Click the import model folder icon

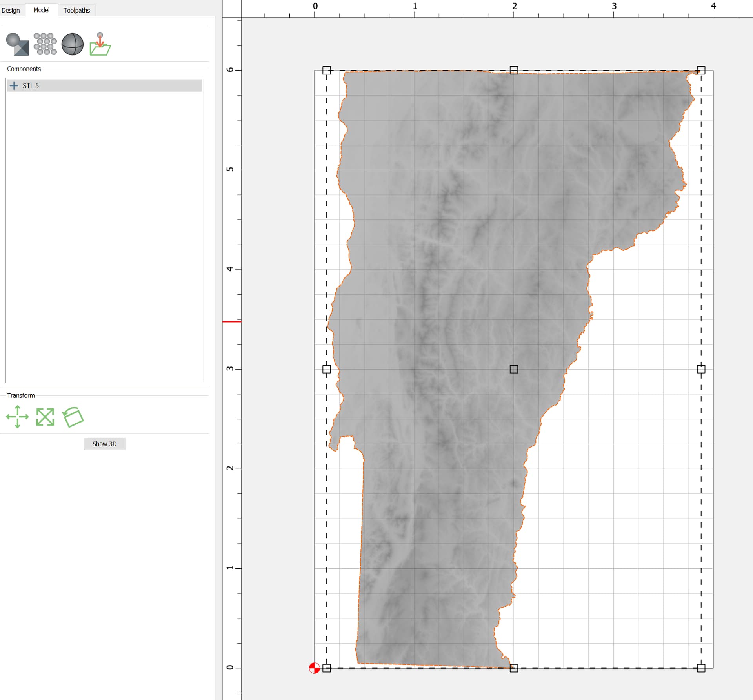(100, 44)
